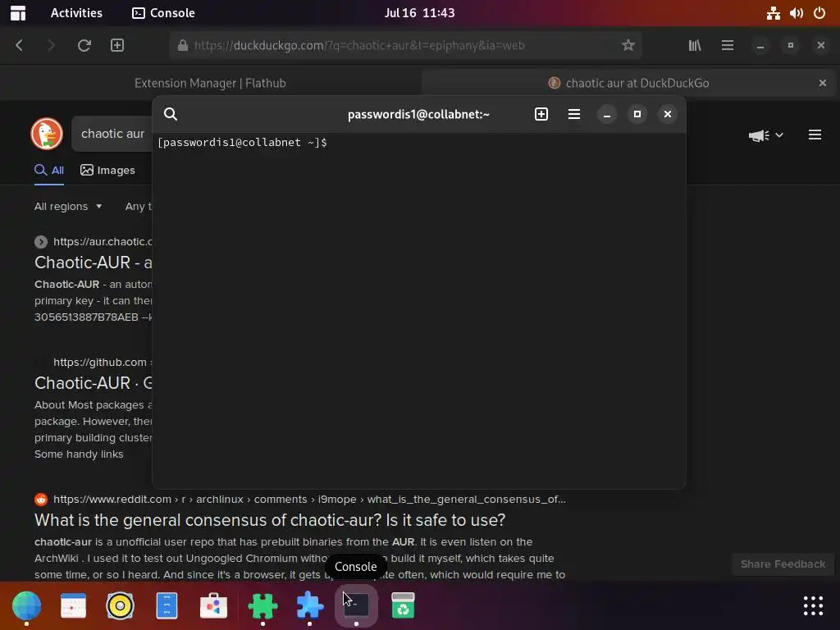Click the Console terminal icon in dock
This screenshot has width=840, height=630.
[x=356, y=606]
